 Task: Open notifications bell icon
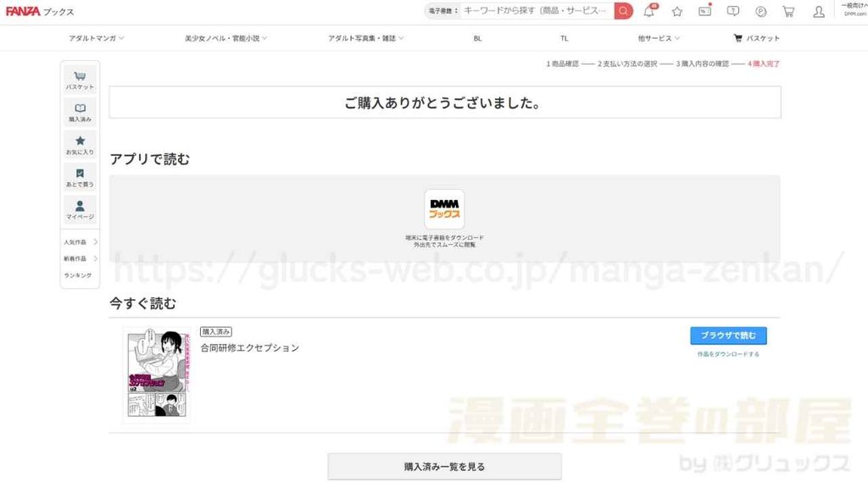pos(649,11)
